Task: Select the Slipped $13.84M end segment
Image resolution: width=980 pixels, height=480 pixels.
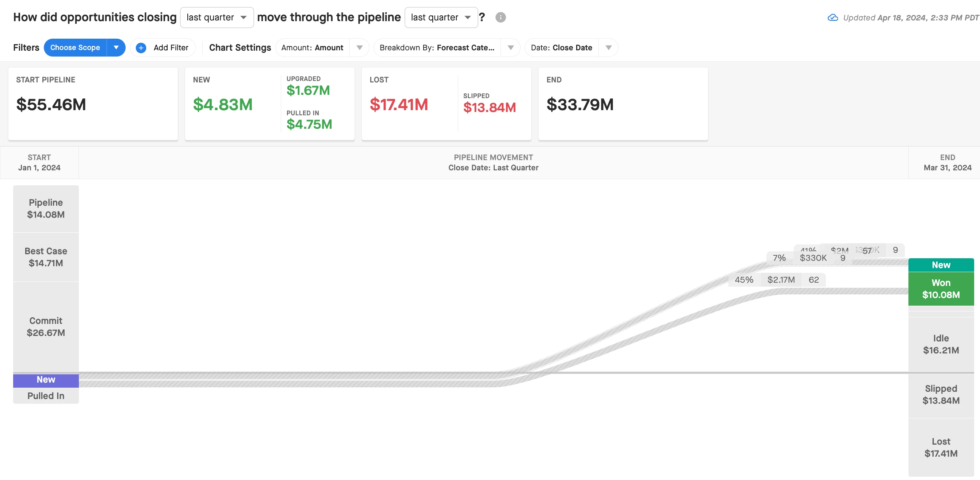Action: (x=941, y=395)
